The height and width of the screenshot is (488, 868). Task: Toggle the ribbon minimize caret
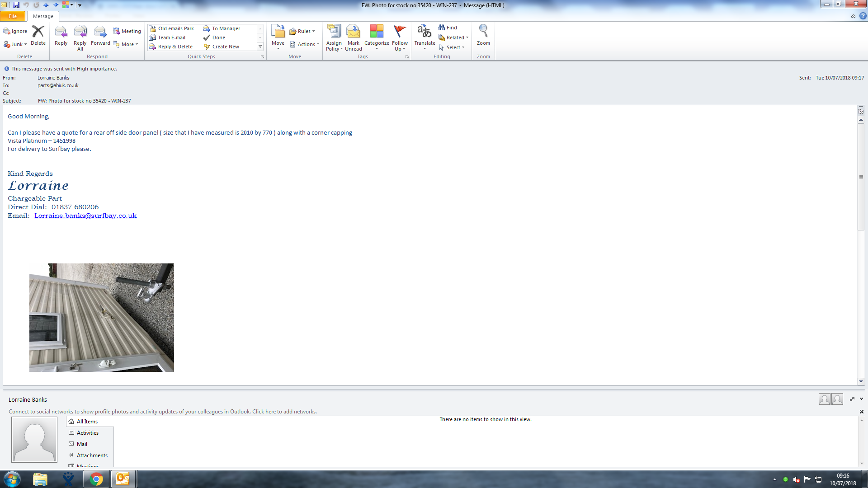tap(853, 16)
